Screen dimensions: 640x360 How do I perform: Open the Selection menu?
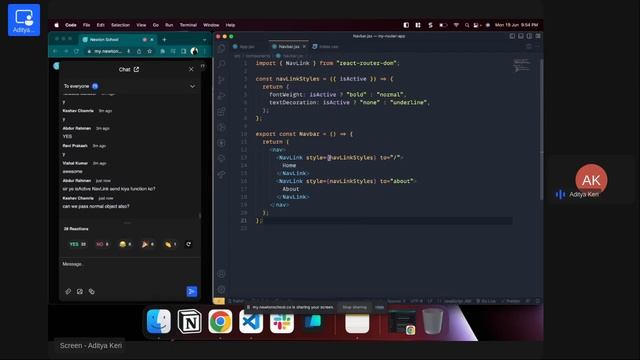(x=120, y=25)
